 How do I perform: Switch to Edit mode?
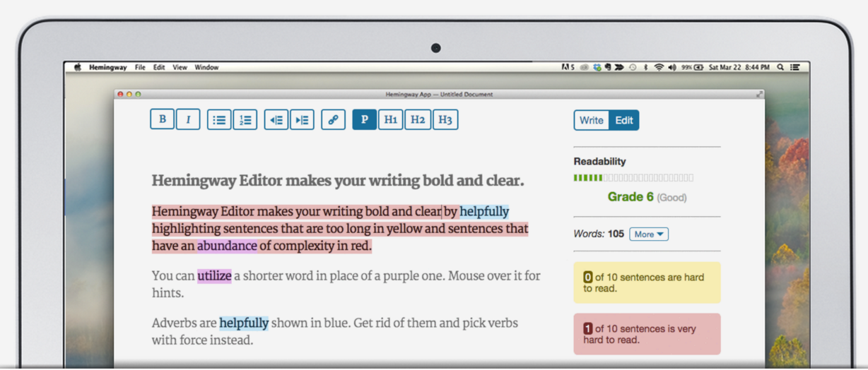624,120
